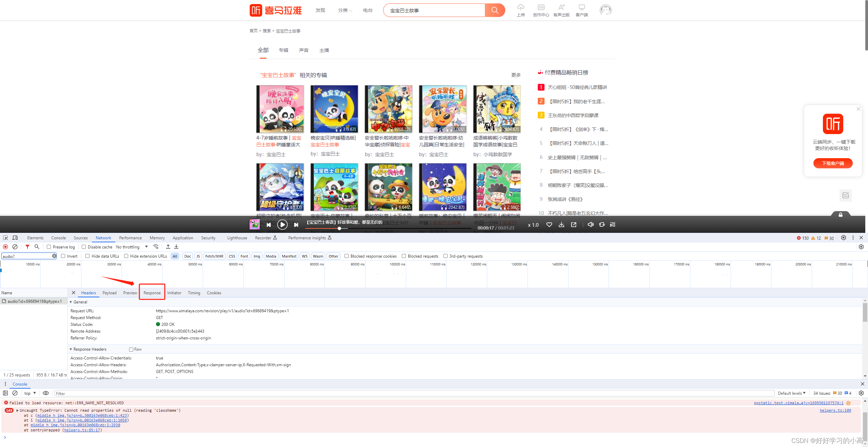868x447 pixels.
Task: Open helpers.ts:109 source link
Action: click(x=835, y=410)
